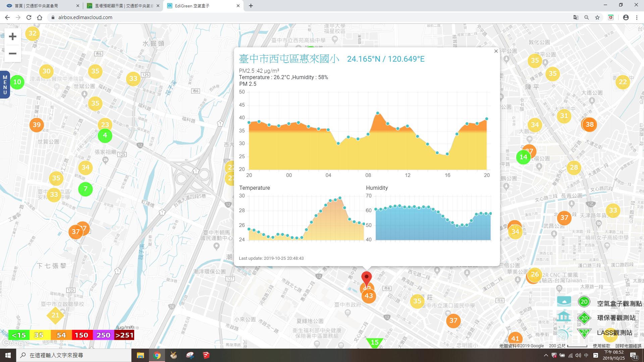Select the diamond 21 EPA station marker
This screenshot has width=644, height=362.
[55, 315]
